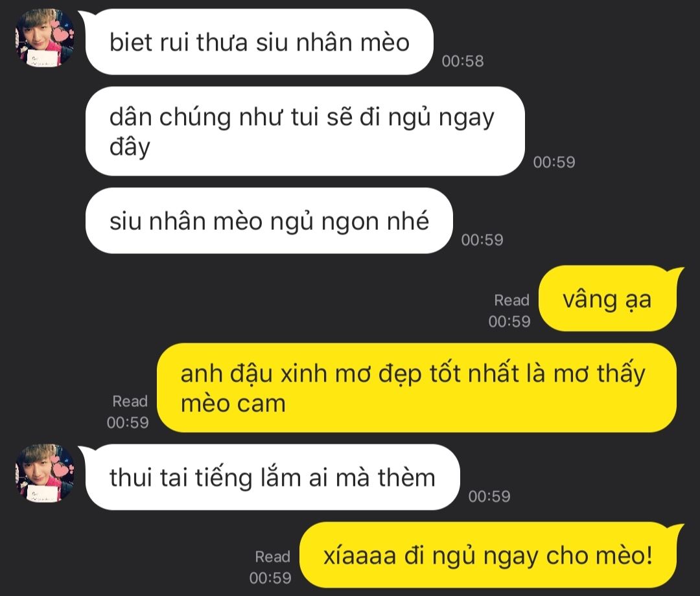The width and height of the screenshot is (700, 596).
Task: Tap Read label beside 'anh đậu xinh' message
Action: coord(130,401)
